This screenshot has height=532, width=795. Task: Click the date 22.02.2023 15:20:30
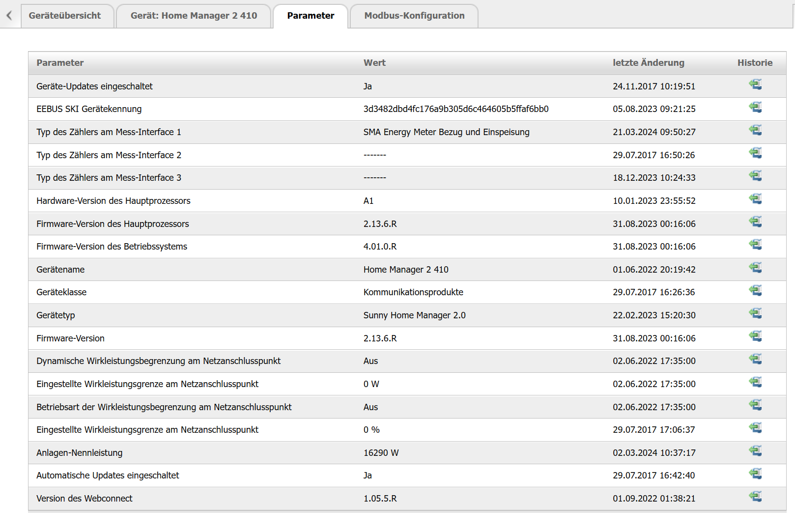point(654,315)
